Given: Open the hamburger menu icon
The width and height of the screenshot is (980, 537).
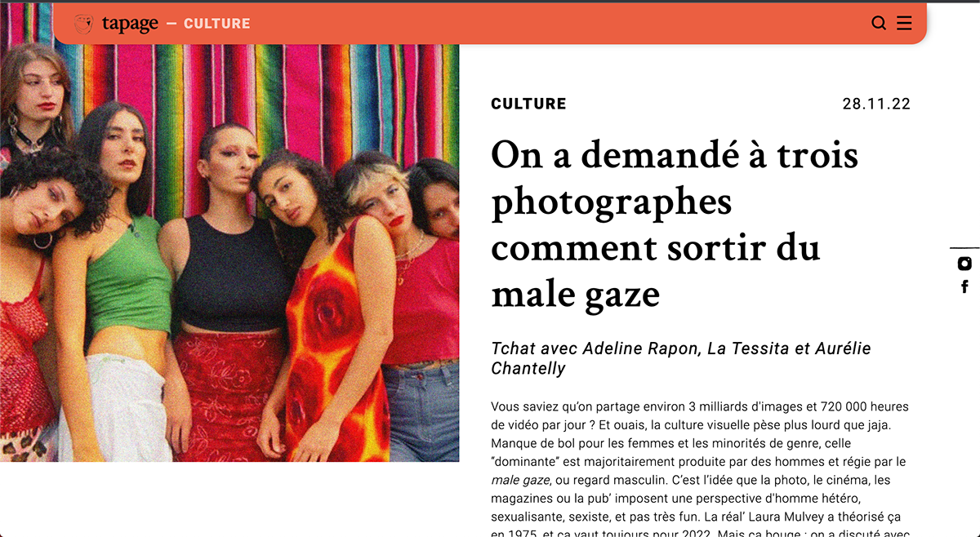Looking at the screenshot, I should click(904, 24).
